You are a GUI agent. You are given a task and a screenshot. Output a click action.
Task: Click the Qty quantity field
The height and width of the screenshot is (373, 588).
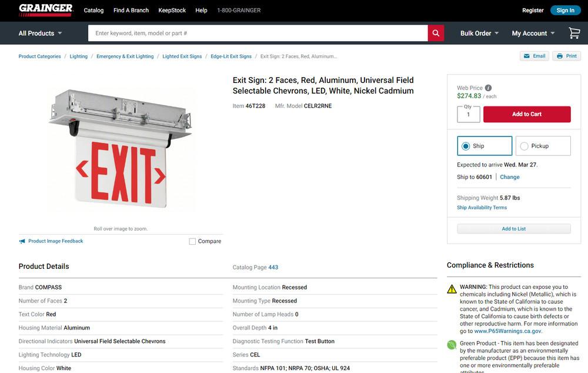pyautogui.click(x=468, y=114)
